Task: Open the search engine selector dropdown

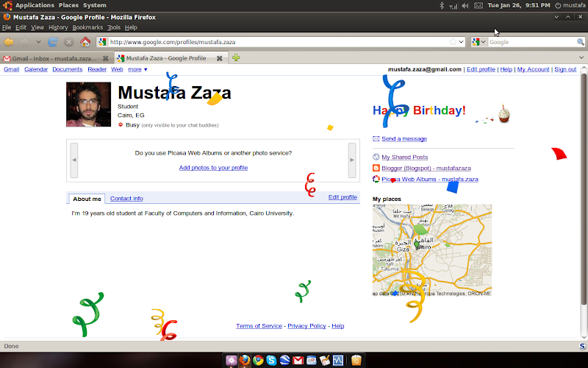Action: (479, 42)
